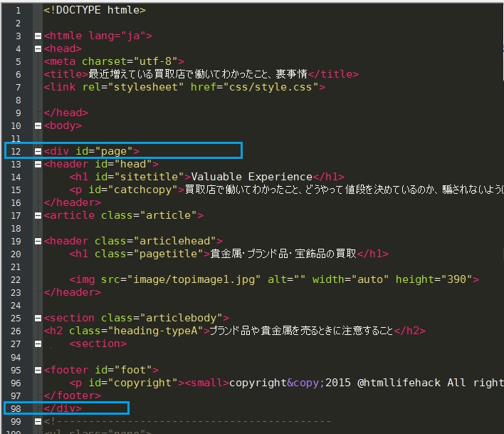This screenshot has width=504, height=434.
Task: Collapse the body tag fold on line 10
Action: pos(38,126)
